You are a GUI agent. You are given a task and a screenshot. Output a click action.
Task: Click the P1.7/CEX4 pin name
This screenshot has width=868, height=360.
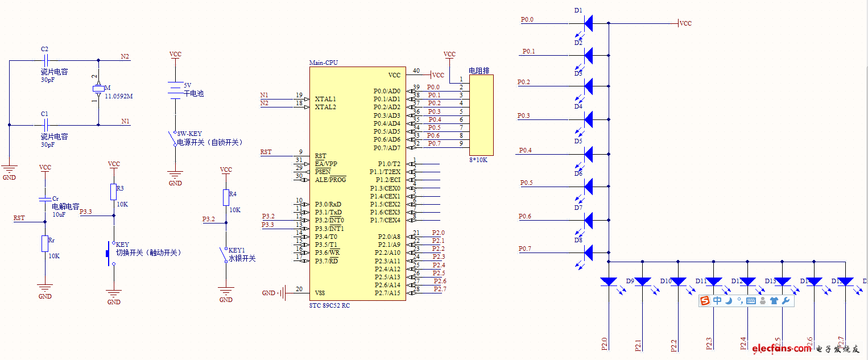pos(385,220)
